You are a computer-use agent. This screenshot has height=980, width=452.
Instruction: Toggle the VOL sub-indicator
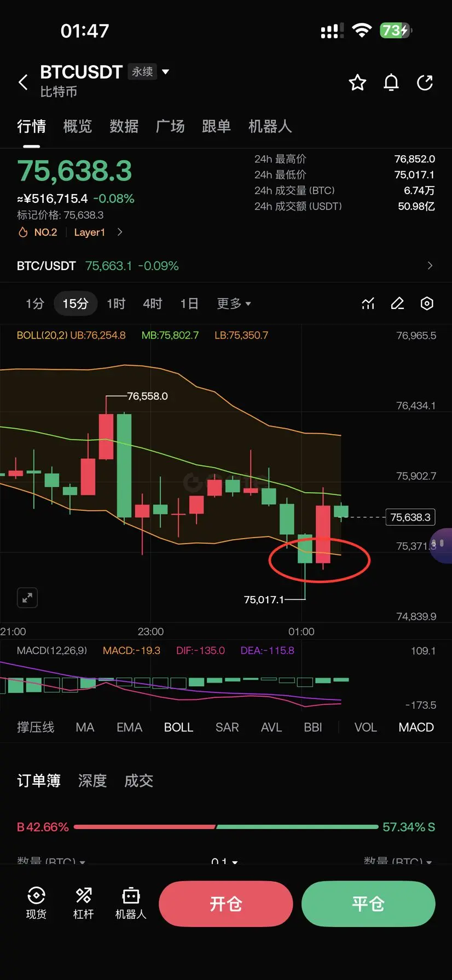click(x=366, y=727)
